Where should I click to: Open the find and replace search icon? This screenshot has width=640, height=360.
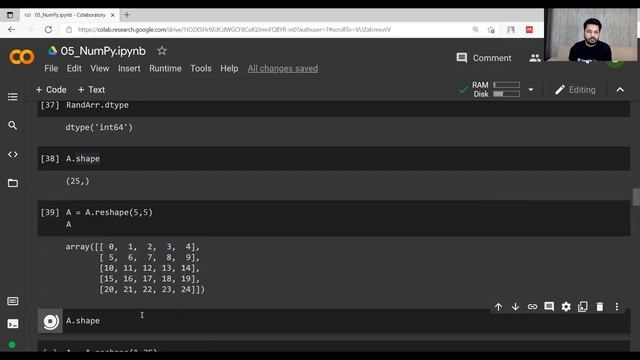click(x=13, y=125)
